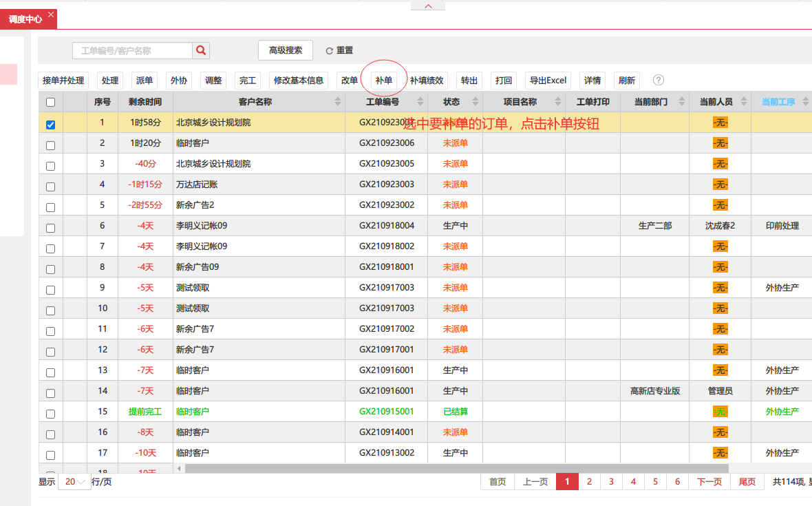This screenshot has width=812, height=506.
Task: Click the 补单 button
Action: point(384,81)
